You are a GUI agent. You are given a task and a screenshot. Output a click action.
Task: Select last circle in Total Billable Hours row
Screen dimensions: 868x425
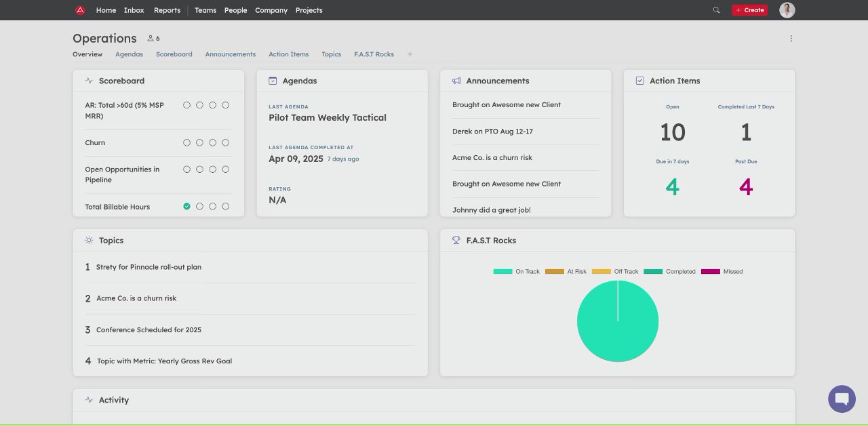pyautogui.click(x=226, y=207)
